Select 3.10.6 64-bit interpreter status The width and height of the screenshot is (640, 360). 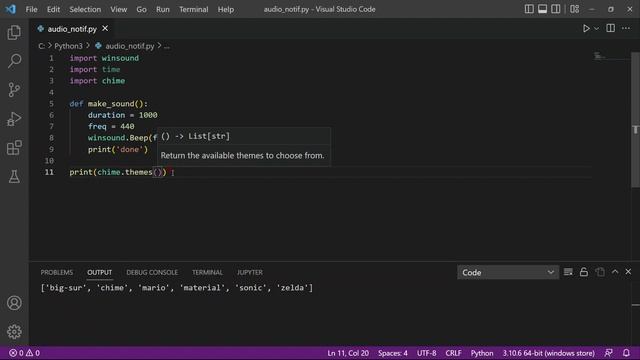[548, 353]
